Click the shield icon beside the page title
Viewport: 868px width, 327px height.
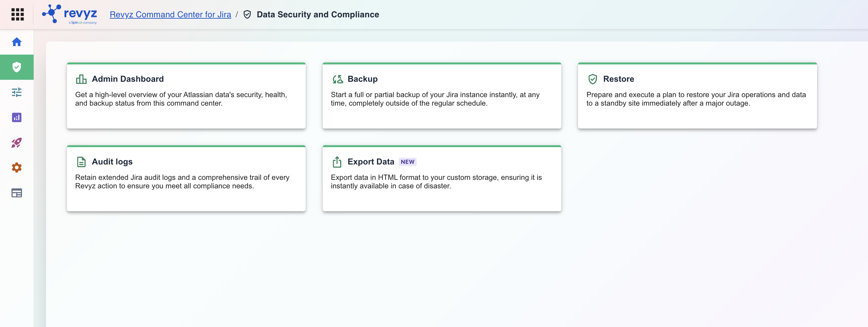pos(247,14)
